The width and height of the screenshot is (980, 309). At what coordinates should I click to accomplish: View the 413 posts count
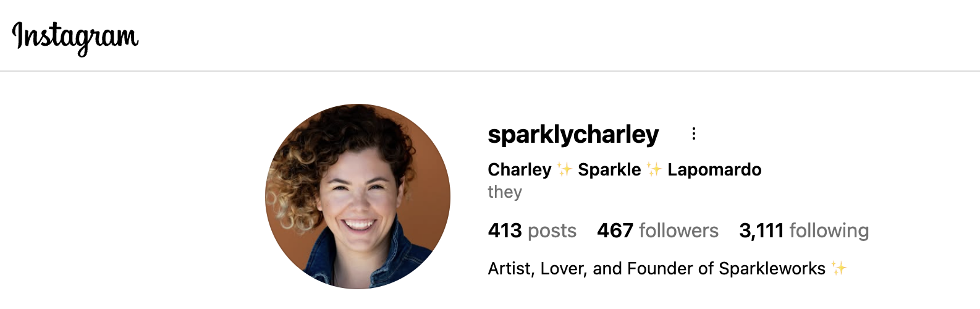pyautogui.click(x=532, y=231)
